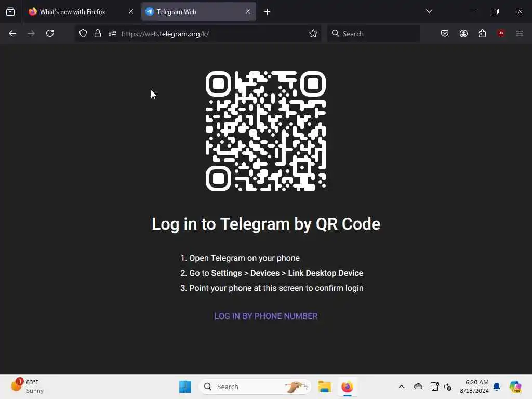Image resolution: width=532 pixels, height=399 pixels.
Task: Click the Telegram login QR code
Action: coord(265,131)
